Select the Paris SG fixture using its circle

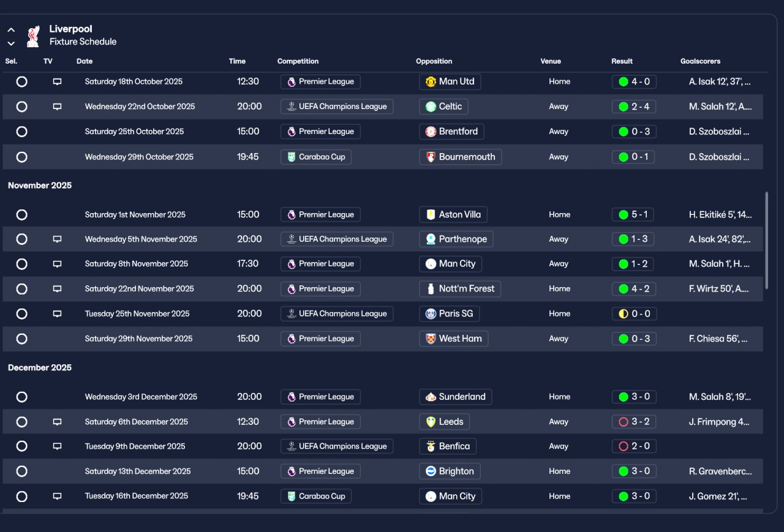pyautogui.click(x=22, y=313)
